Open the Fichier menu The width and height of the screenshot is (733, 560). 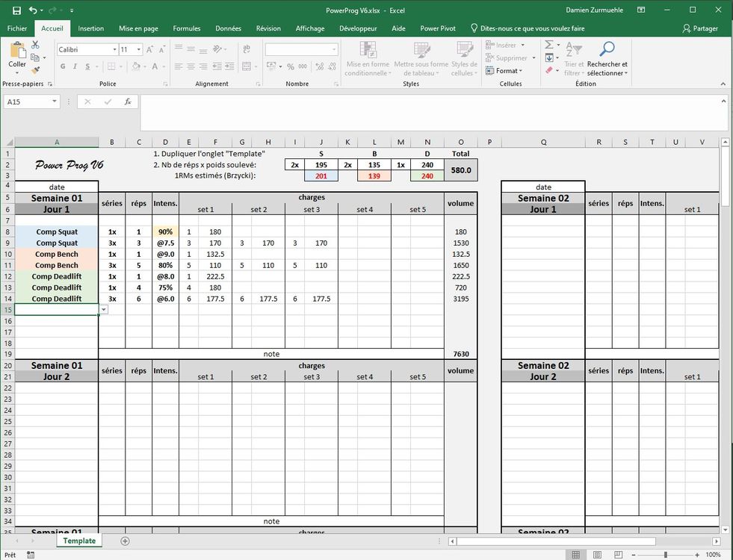[x=17, y=28]
